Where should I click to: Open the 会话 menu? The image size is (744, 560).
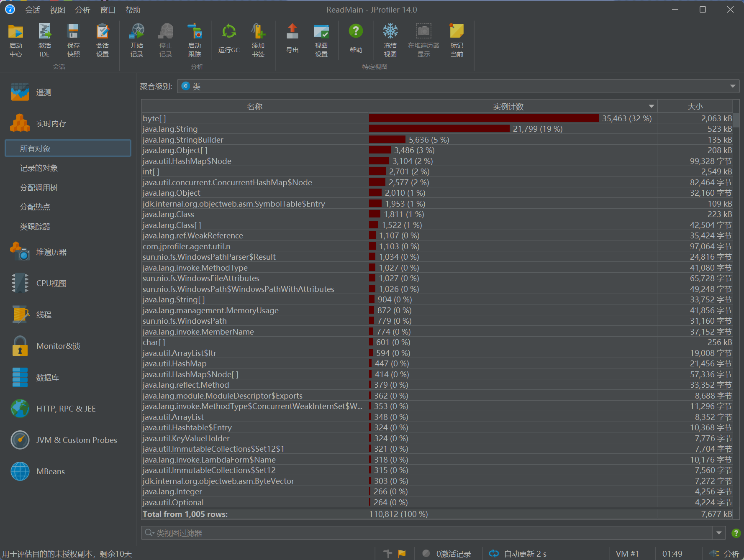[x=32, y=10]
